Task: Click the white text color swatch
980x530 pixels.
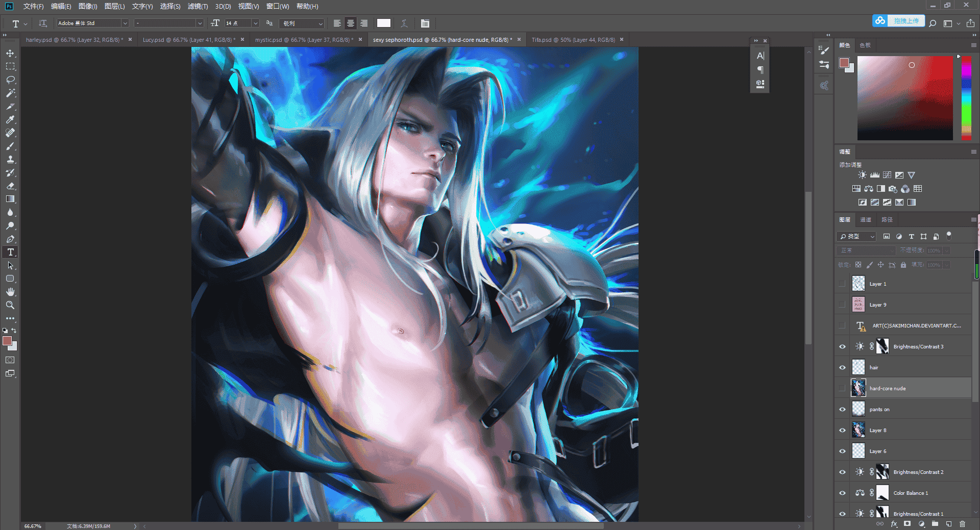Action: click(384, 23)
